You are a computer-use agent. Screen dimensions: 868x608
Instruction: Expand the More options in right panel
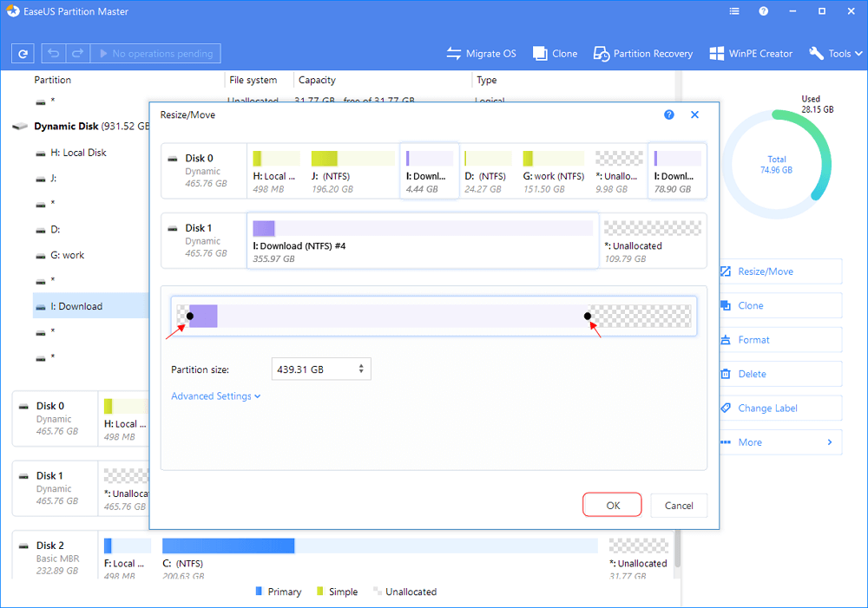[x=779, y=442]
